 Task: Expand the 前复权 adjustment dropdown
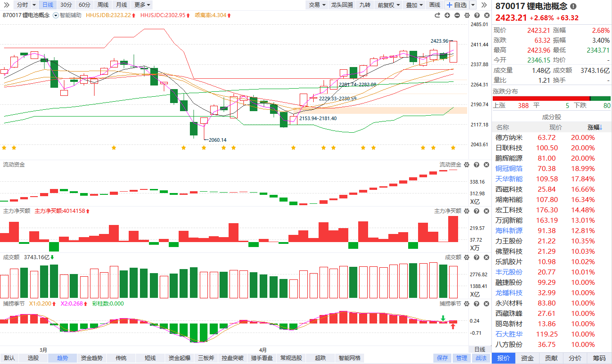click(x=389, y=5)
